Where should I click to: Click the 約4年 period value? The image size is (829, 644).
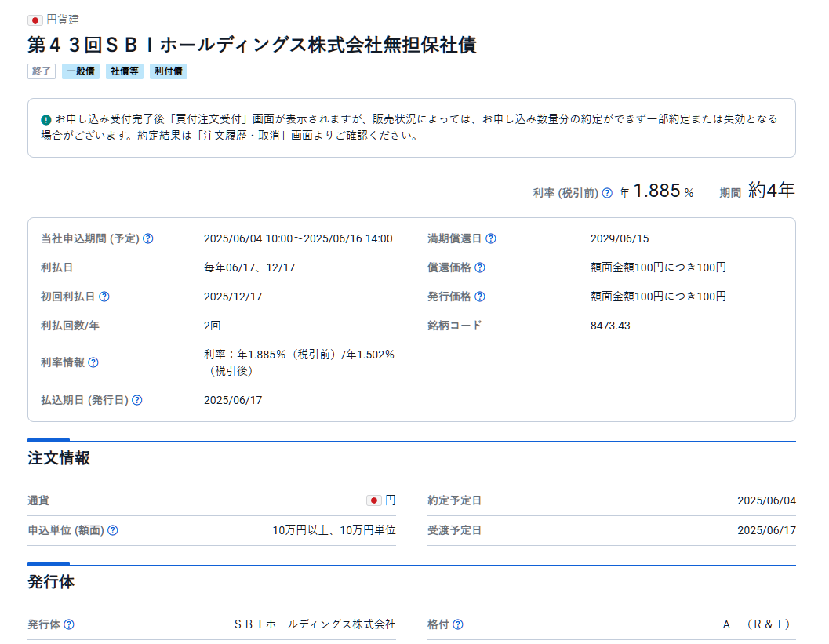point(772,191)
